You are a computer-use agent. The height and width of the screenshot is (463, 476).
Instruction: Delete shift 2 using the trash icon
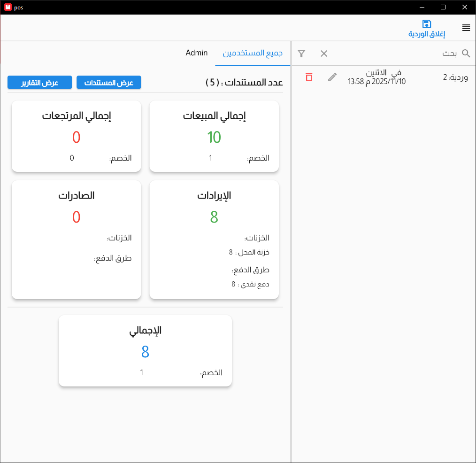click(x=309, y=77)
